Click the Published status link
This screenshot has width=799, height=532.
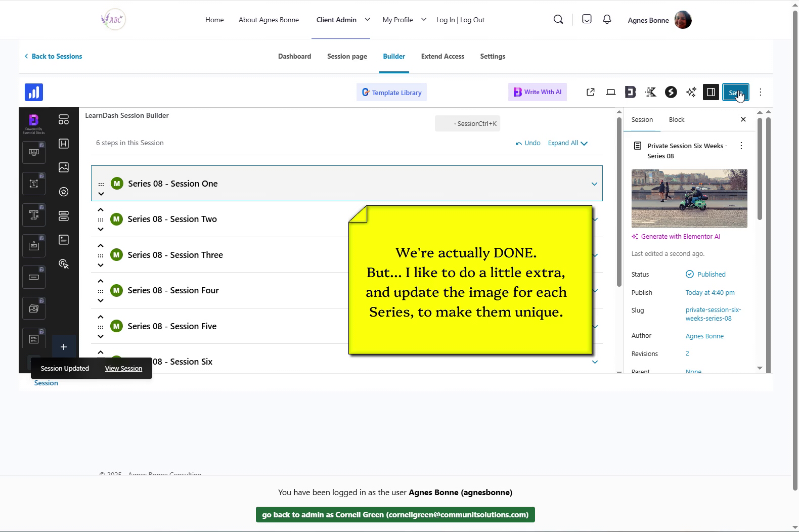tap(711, 274)
